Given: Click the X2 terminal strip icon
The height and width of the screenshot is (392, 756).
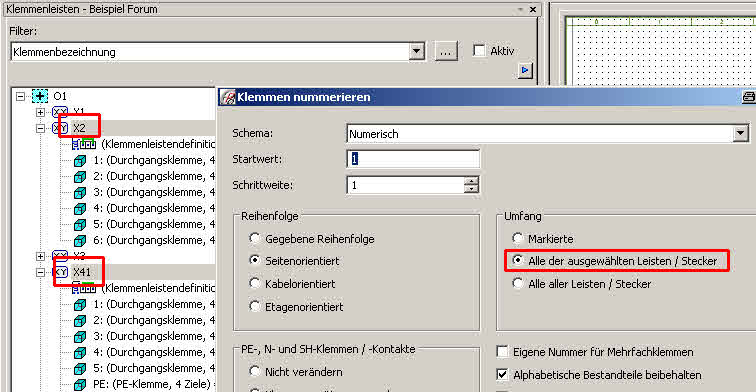Looking at the screenshot, I should click(x=60, y=128).
